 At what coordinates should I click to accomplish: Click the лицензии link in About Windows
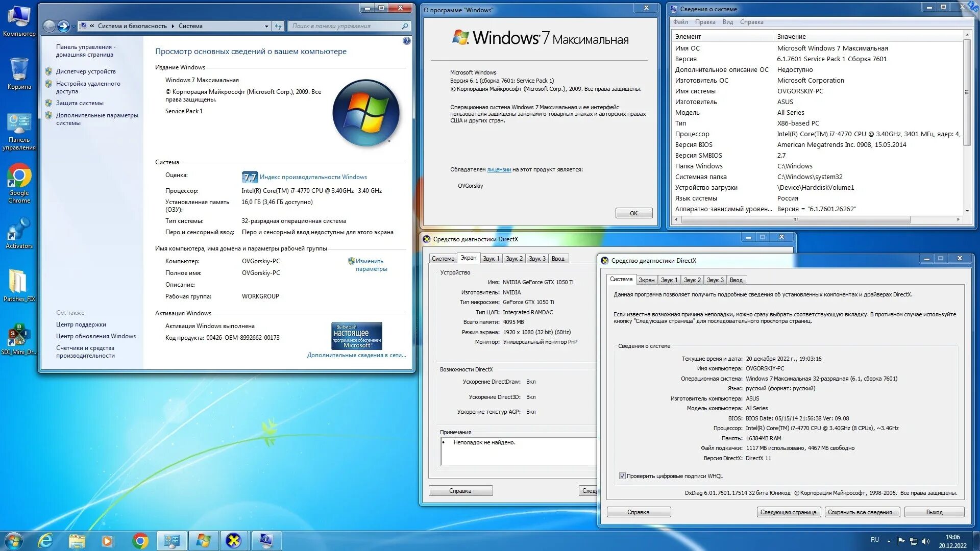pyautogui.click(x=499, y=169)
